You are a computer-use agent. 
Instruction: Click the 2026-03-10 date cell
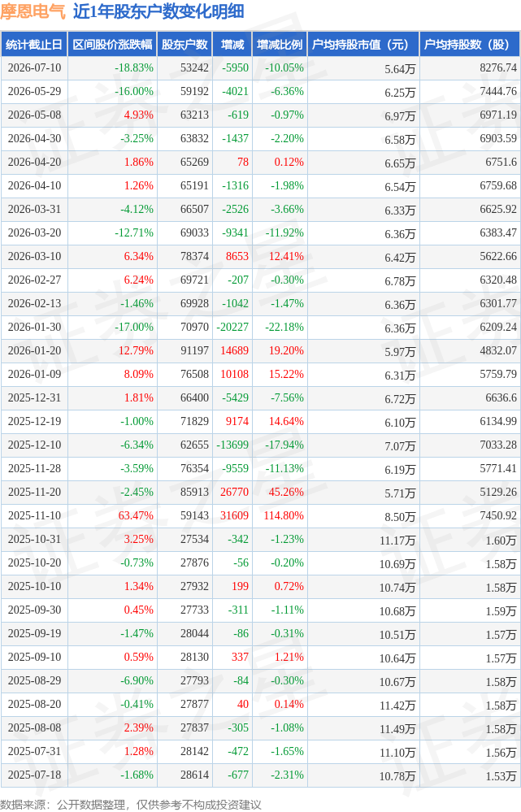(34, 256)
